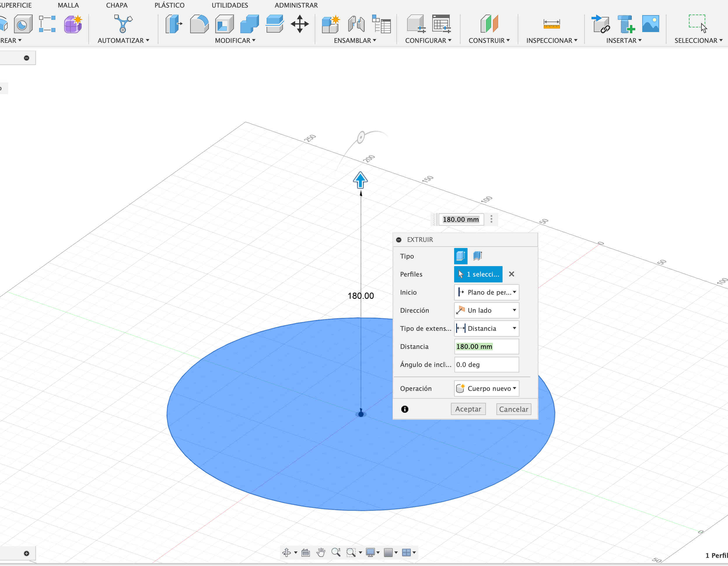Open the Seleccionar menu dropdown

coord(698,40)
